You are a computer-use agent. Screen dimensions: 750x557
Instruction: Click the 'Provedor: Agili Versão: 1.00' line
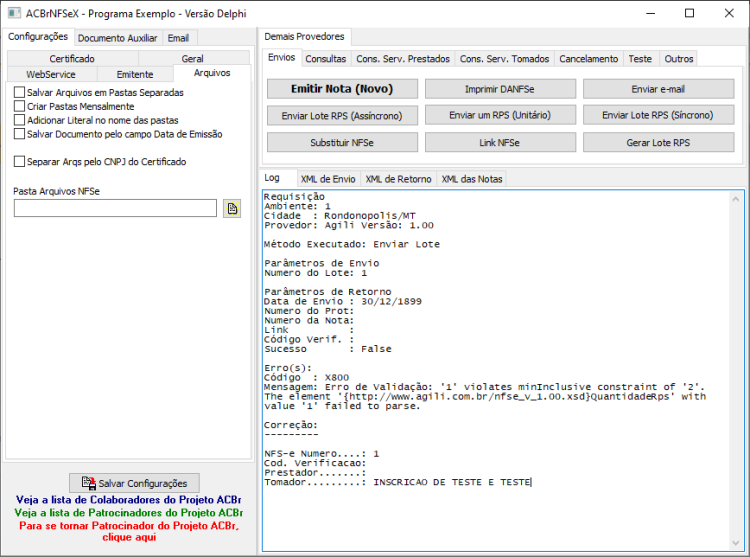pos(349,225)
